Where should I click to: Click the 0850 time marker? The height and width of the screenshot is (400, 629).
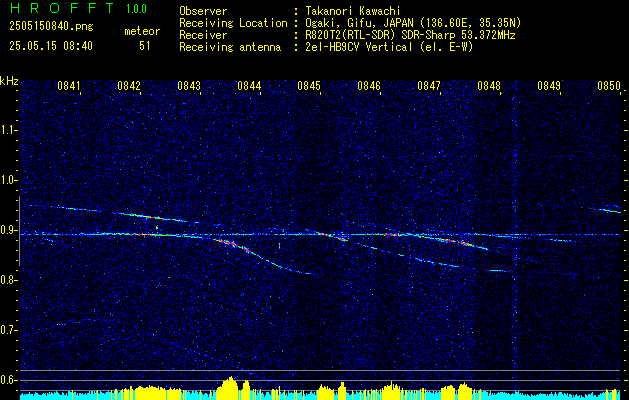tap(609, 86)
